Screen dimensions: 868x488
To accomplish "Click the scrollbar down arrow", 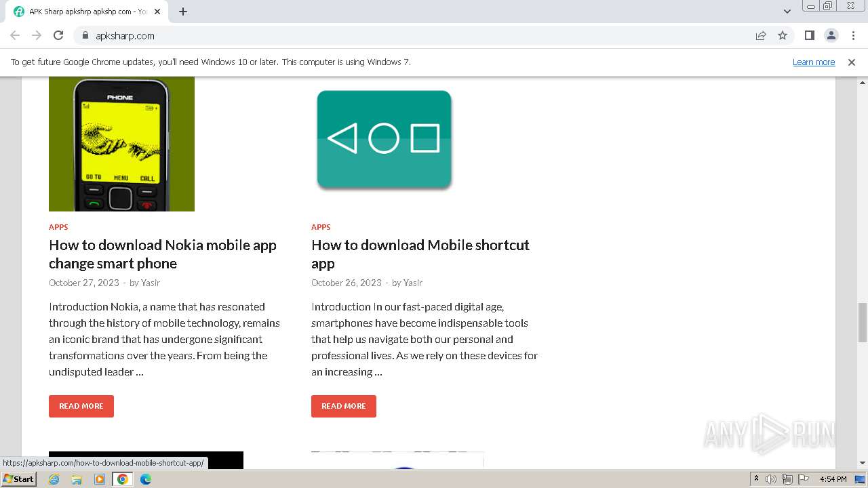I will [863, 463].
